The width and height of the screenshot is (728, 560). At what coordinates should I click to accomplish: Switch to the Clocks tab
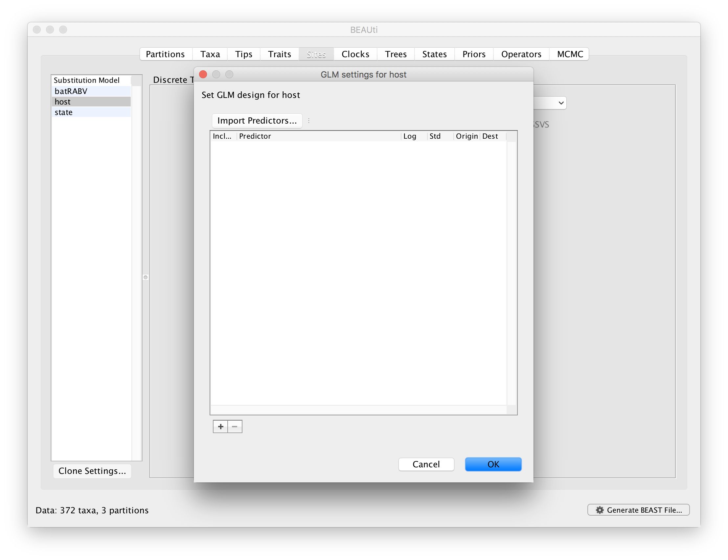click(355, 54)
